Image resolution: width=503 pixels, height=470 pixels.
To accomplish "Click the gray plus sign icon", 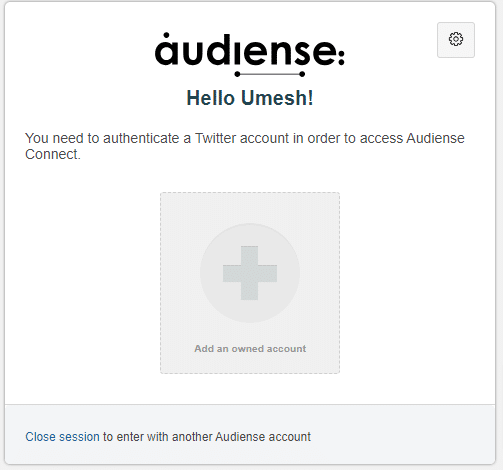I will click(250, 273).
